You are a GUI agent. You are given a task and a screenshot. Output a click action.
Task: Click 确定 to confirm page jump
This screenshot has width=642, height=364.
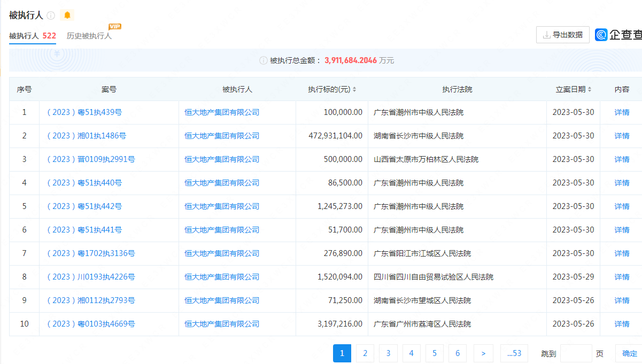point(630,353)
